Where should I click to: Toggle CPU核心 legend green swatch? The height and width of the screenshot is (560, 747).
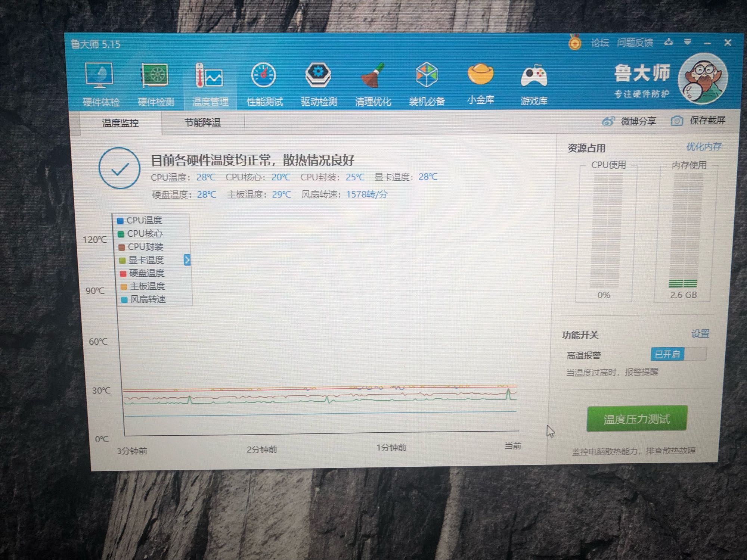121,234
